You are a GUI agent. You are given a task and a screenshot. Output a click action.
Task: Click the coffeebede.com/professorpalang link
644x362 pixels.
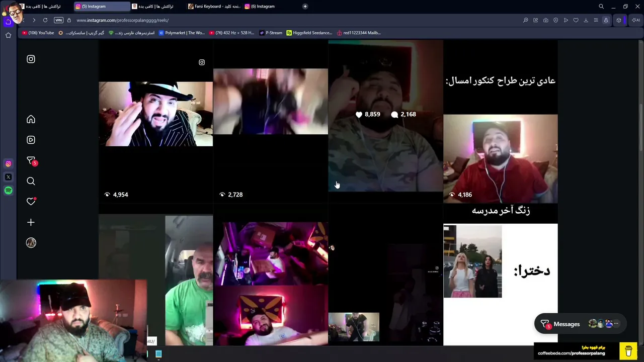click(x=571, y=353)
